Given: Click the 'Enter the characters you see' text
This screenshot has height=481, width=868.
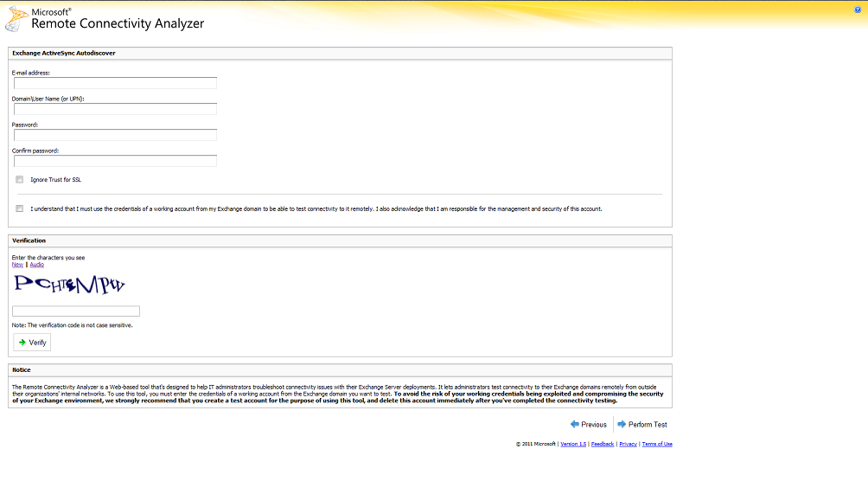Looking at the screenshot, I should [x=48, y=258].
